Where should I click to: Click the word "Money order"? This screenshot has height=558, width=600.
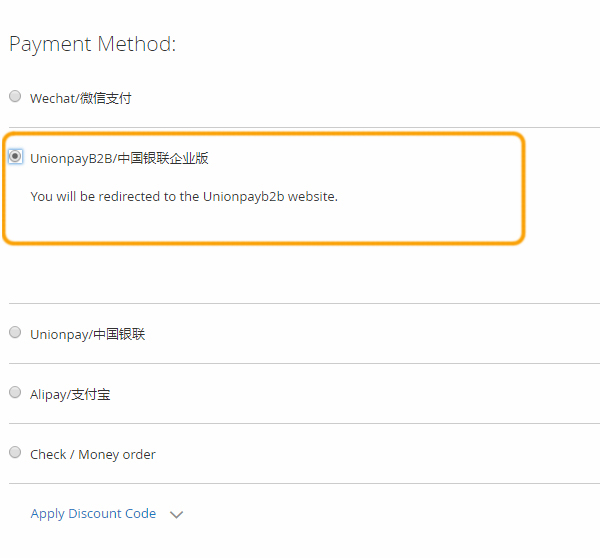click(x=117, y=454)
